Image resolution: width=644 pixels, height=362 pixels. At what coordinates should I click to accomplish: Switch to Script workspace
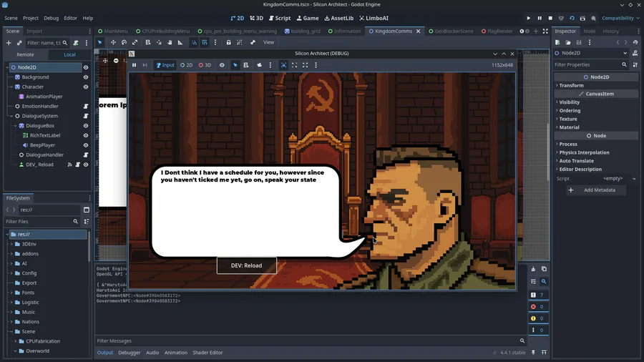point(280,18)
